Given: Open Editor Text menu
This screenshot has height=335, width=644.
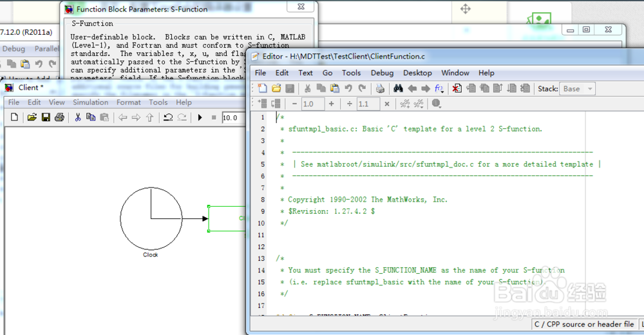Looking at the screenshot, I should coord(305,73).
